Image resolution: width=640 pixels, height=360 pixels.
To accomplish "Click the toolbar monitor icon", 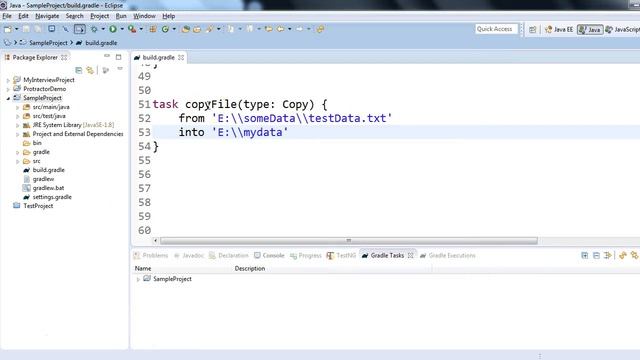I will [x=51, y=29].
